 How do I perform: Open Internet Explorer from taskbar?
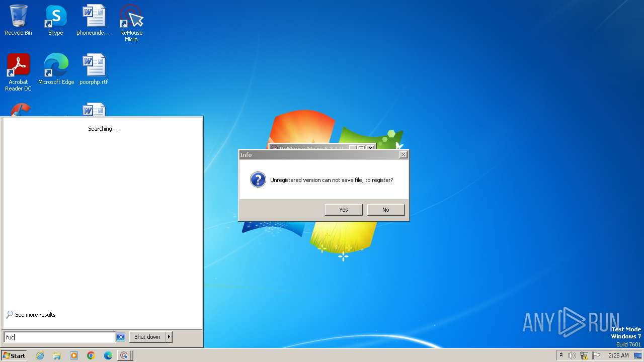40,355
